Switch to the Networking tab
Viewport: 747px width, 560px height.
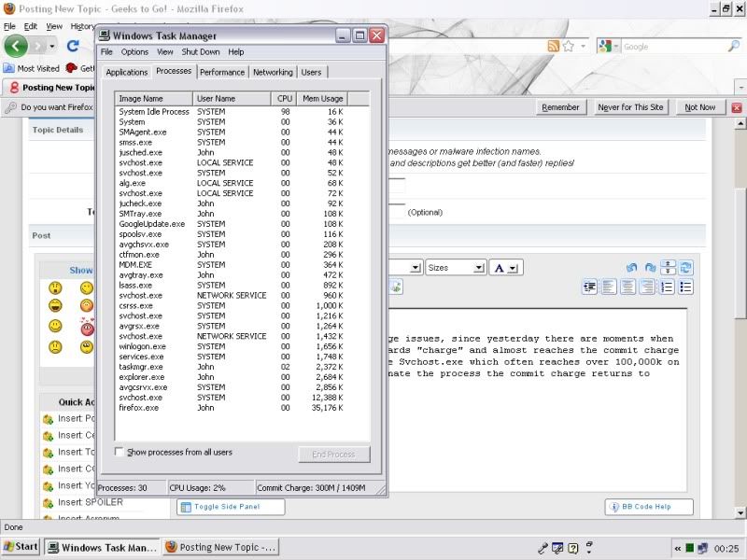click(x=273, y=72)
